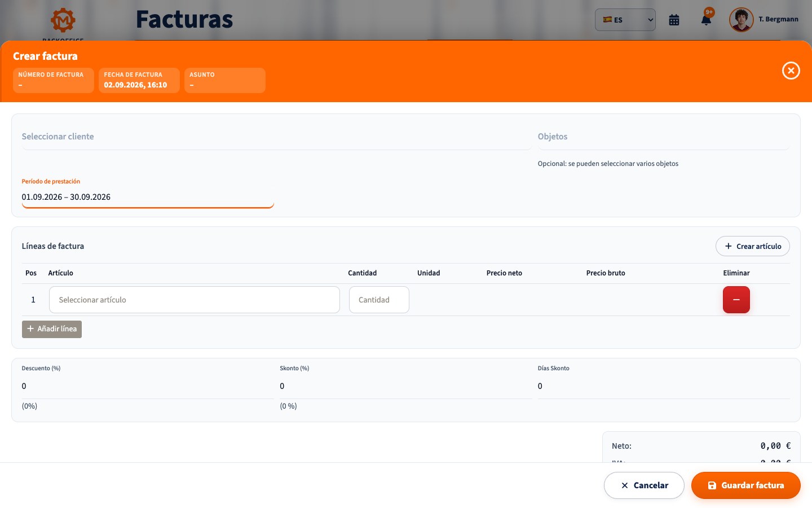Click the Backoffice gear logo
Image resolution: width=812 pixels, height=508 pixels.
(63, 20)
